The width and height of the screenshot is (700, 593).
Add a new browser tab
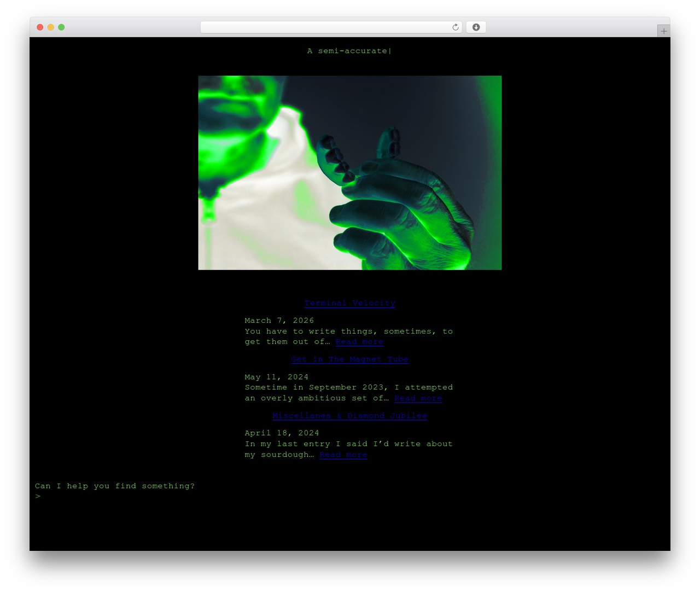pos(663,31)
